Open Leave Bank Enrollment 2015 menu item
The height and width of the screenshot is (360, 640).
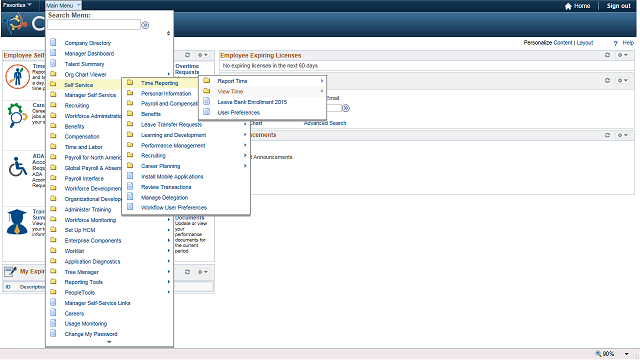point(252,102)
